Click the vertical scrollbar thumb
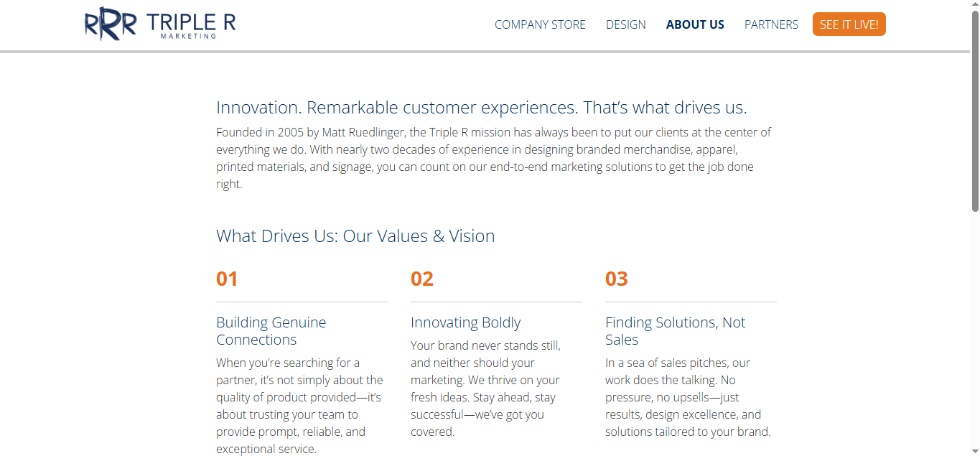Image resolution: width=980 pixels, height=456 pixels. point(975,111)
